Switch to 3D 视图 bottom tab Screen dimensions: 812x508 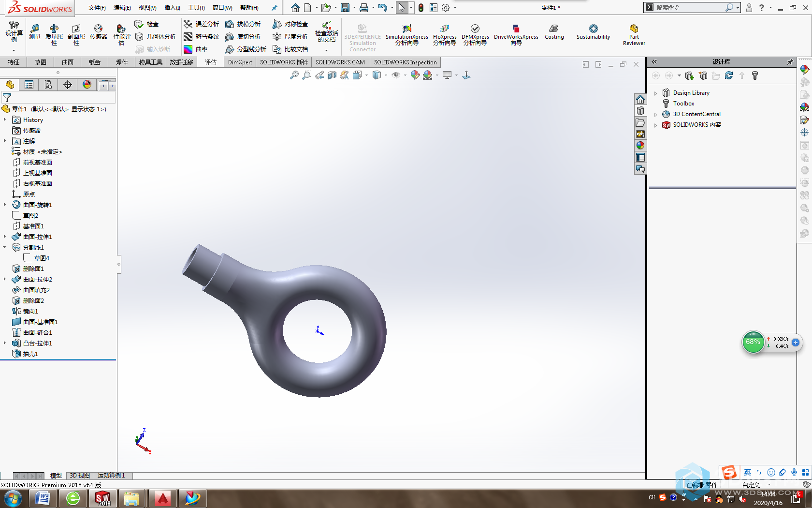click(80, 476)
